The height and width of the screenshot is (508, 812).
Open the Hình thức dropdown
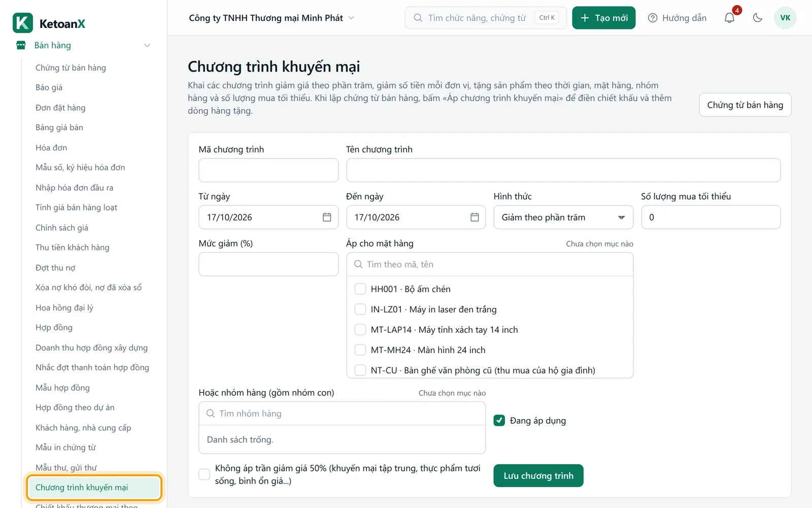point(563,217)
